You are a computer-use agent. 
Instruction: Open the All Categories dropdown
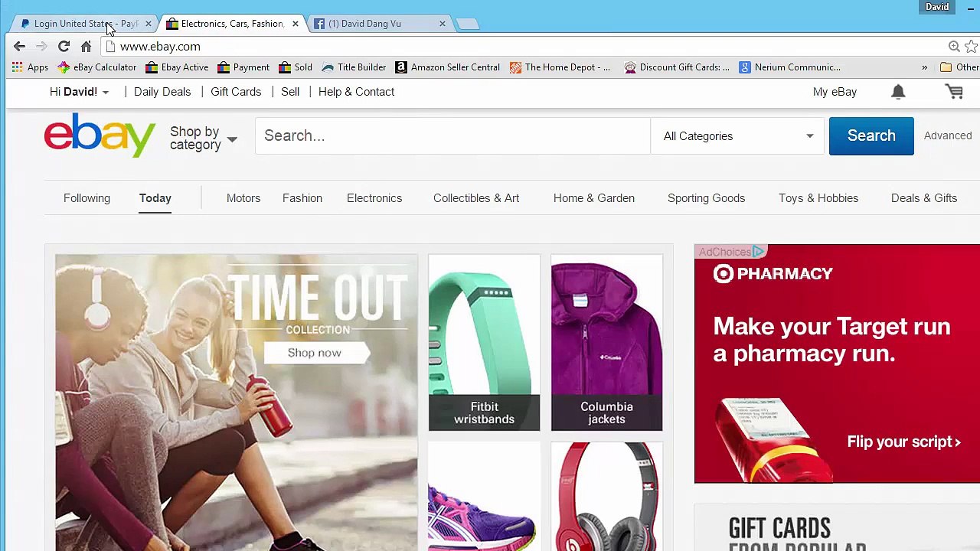tap(737, 136)
